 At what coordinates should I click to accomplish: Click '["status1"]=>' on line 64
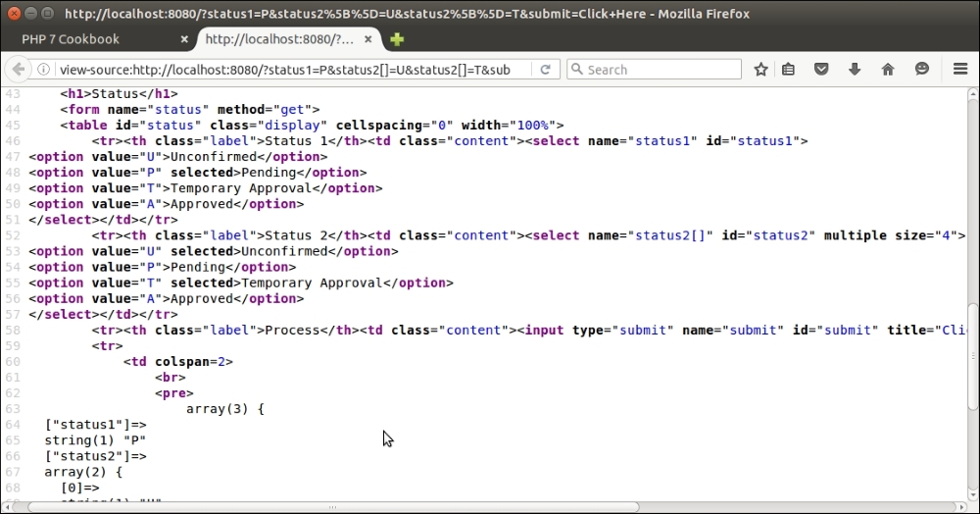tap(96, 425)
